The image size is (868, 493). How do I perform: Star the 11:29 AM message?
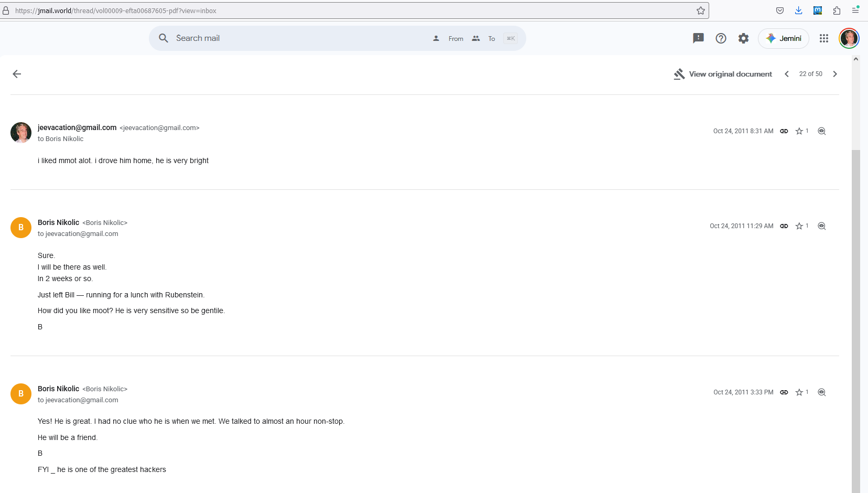(799, 226)
